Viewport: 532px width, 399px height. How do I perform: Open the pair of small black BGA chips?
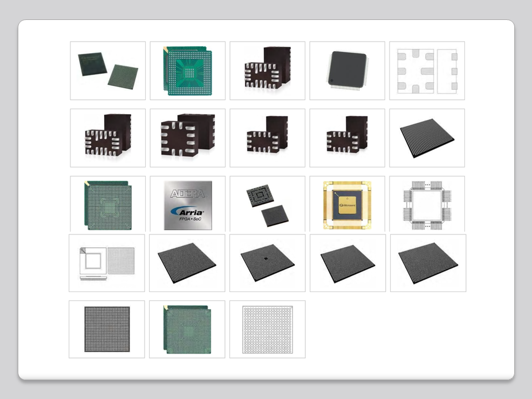point(267,203)
